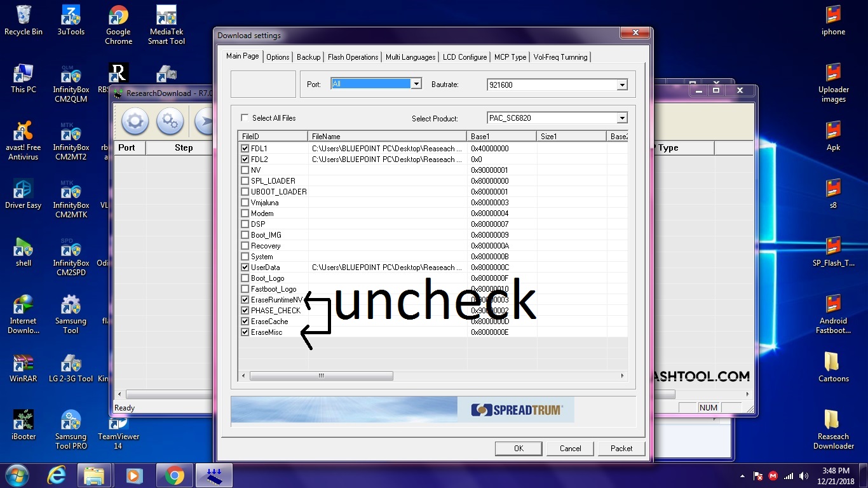Open the Cartoons folder on desktop

click(833, 367)
